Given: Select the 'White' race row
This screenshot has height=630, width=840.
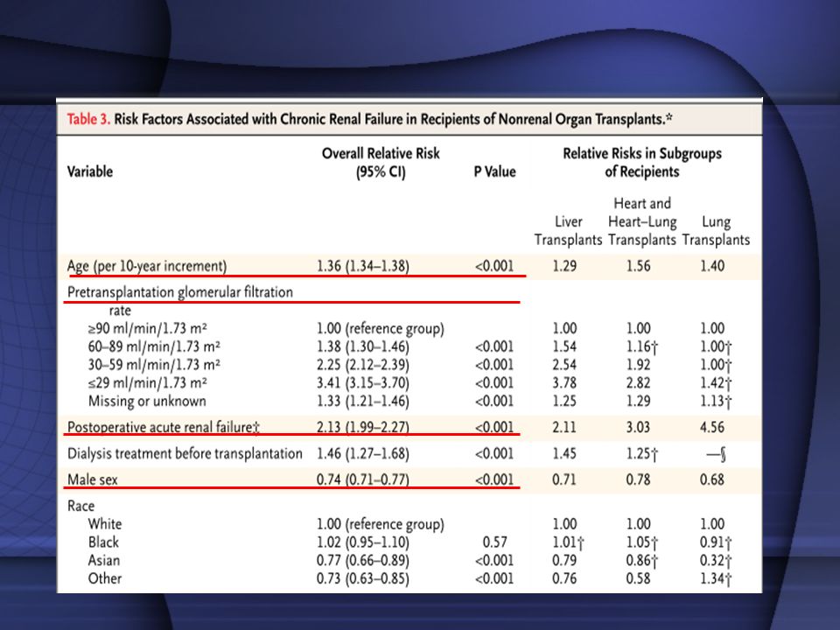Looking at the screenshot, I should (105, 524).
